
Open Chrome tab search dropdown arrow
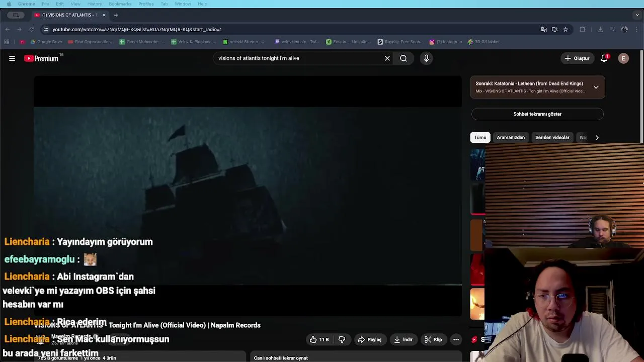(637, 15)
